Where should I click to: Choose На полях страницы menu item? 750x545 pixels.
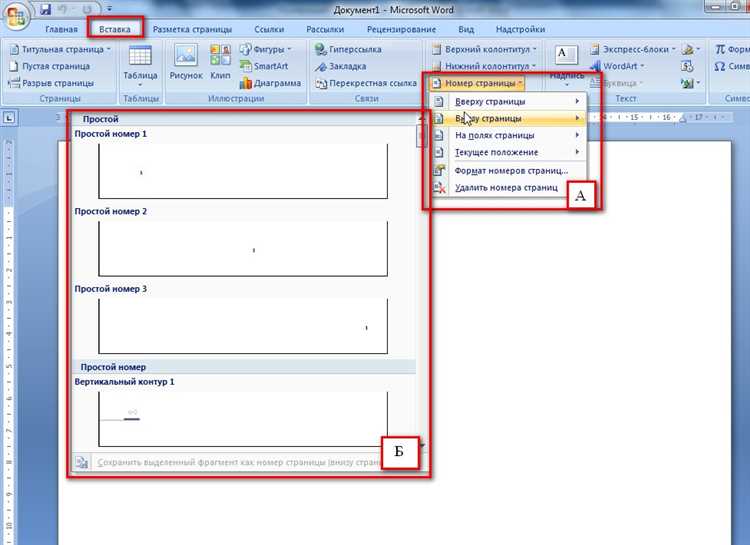pyautogui.click(x=508, y=135)
